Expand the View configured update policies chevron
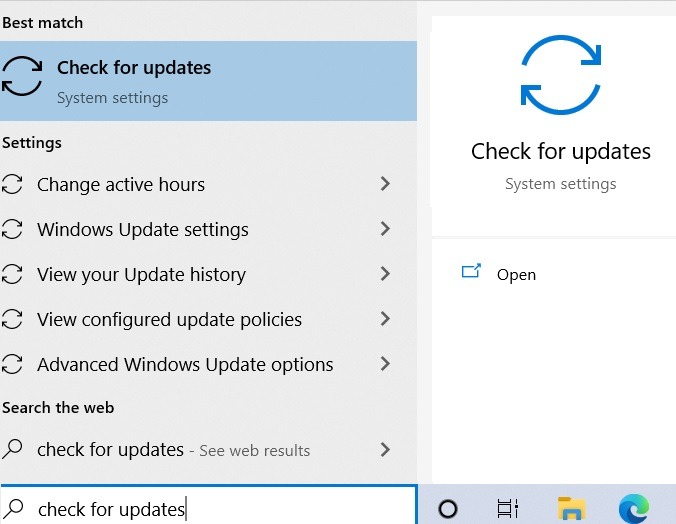 (385, 319)
